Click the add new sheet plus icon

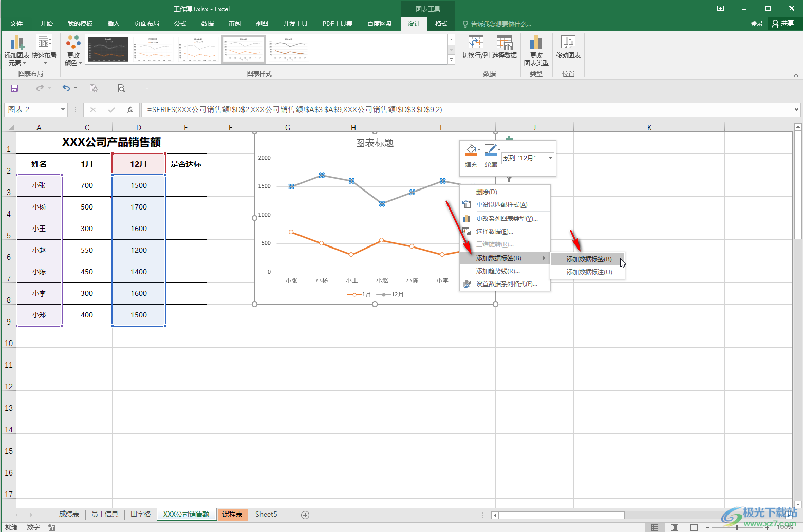[x=305, y=515]
